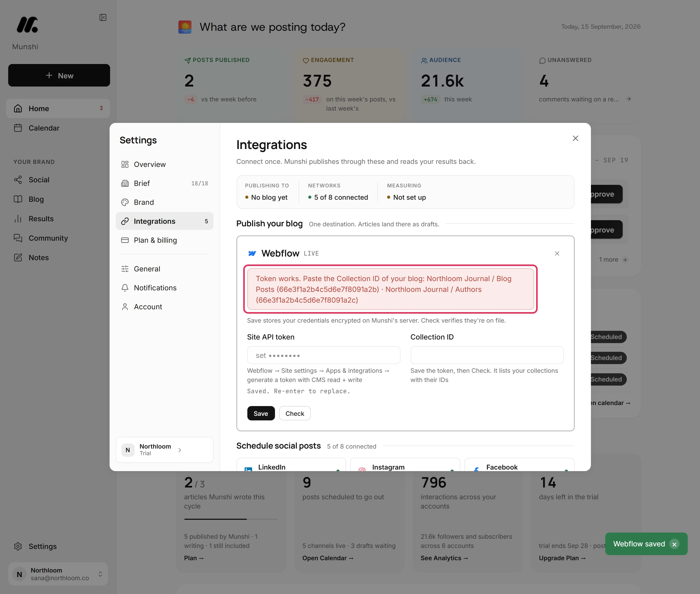
Task: Select General in the Settings panel
Action: click(x=164, y=269)
